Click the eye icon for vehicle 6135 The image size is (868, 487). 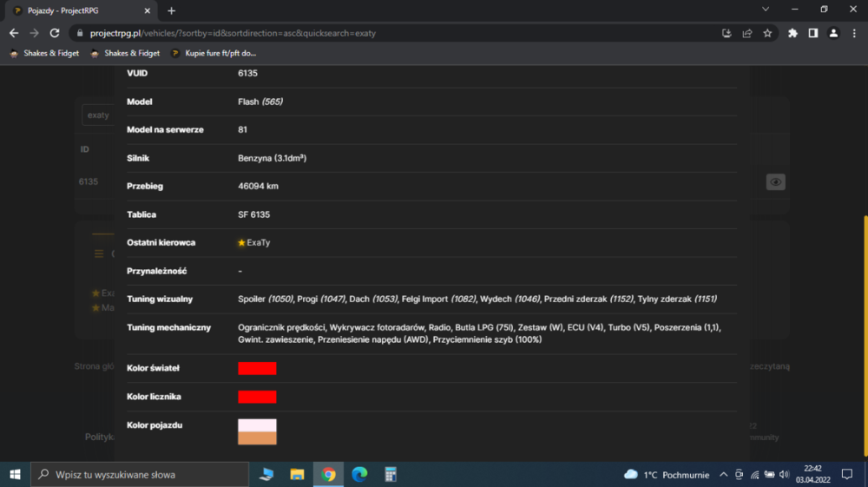(775, 182)
